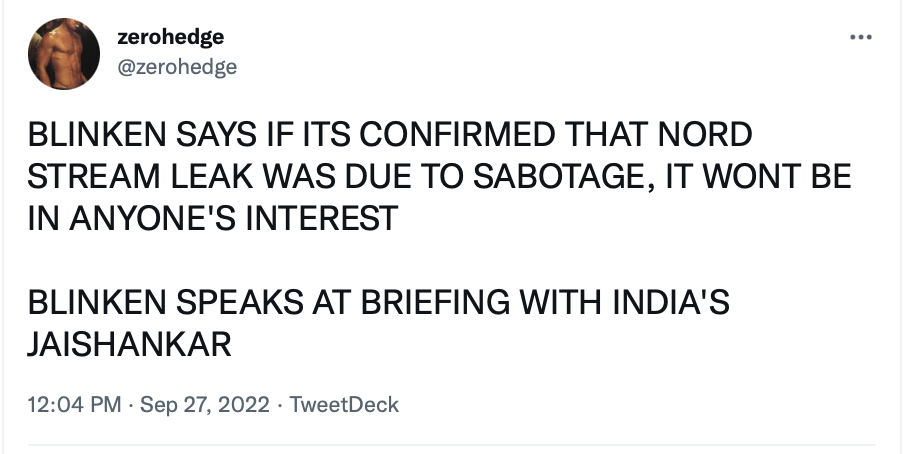Select the words DUE TO
The image size is (906, 454).
403,177
